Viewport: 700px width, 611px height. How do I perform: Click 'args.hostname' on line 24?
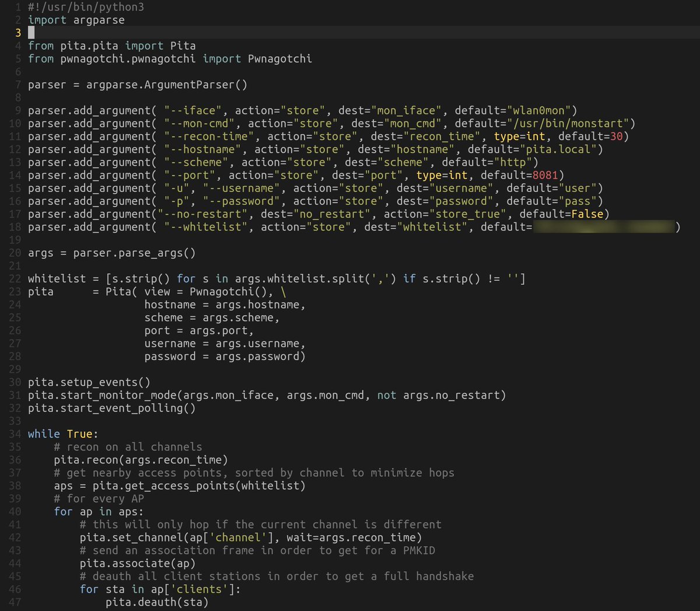click(x=257, y=305)
